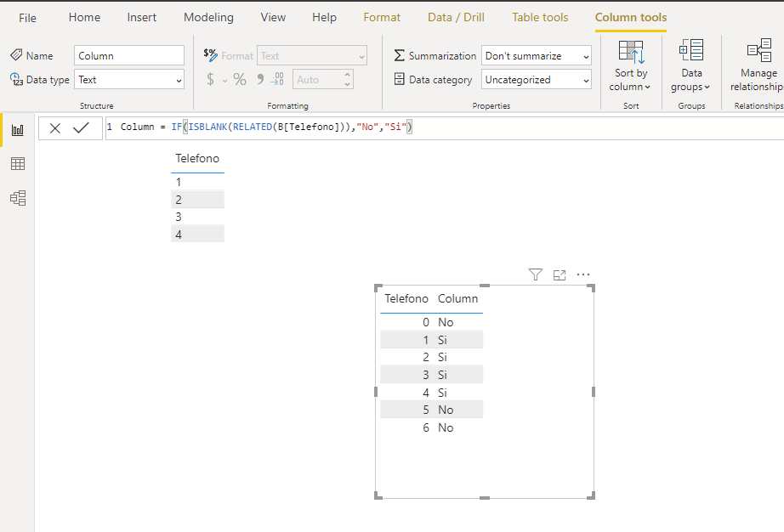The height and width of the screenshot is (532, 784).
Task: Open the Model view from sidebar
Action: 18,198
